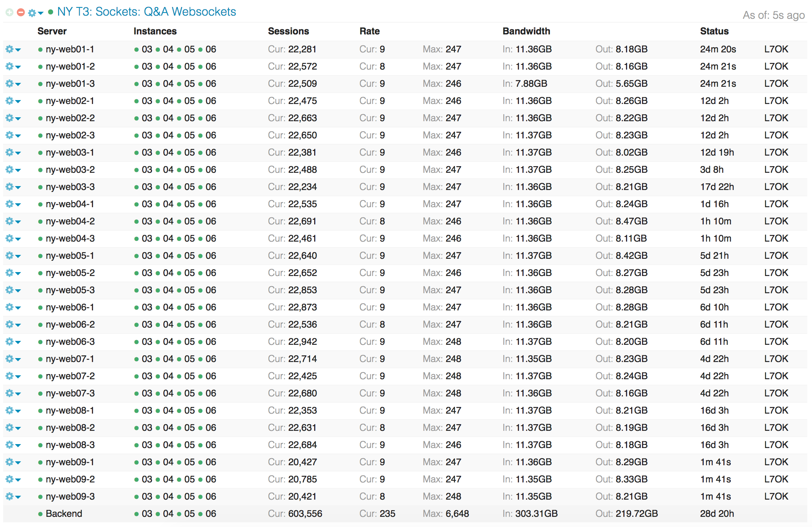This screenshot has height=527, width=812.
Task: Open the dashboard gear settings in the header
Action: pos(32,12)
